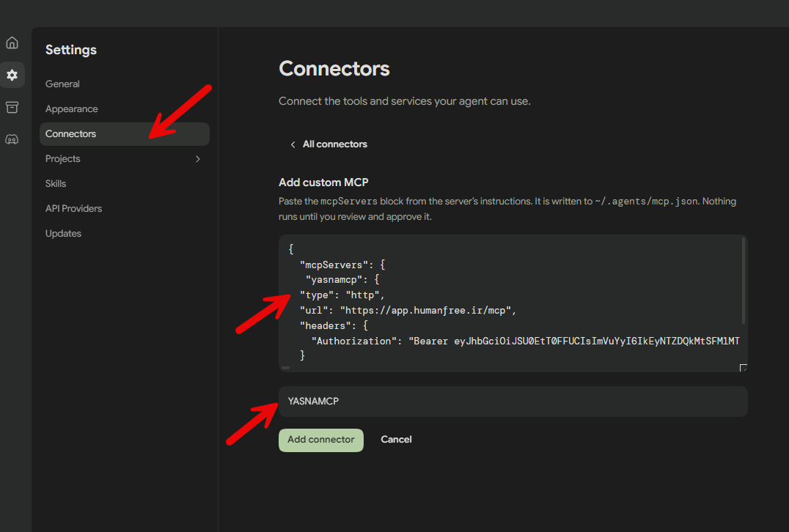Click the "yasnamcp" key line in JSON
The width and height of the screenshot is (789, 532).
pyautogui.click(x=342, y=280)
